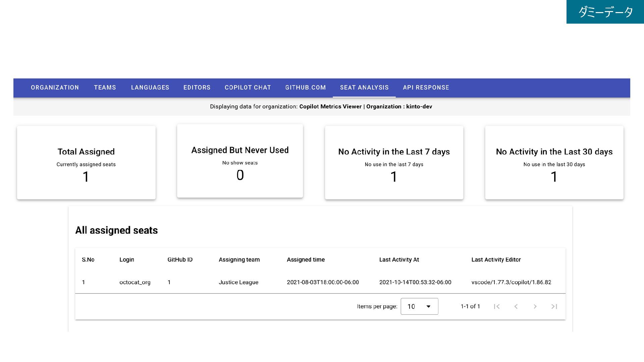Screen dimensions: 644x362
Task: Open the Copilot Chat tab
Action: pyautogui.click(x=248, y=87)
